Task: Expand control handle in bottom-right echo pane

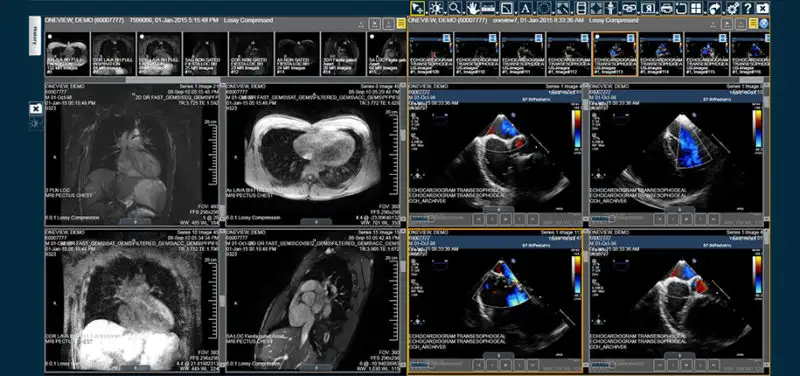Action: (x=680, y=355)
